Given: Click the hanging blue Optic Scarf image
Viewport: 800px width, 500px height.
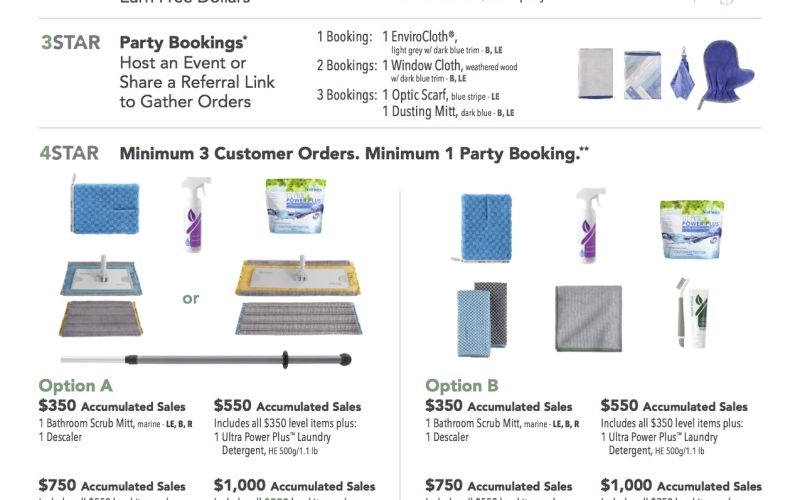Looking at the screenshot, I should pyautogui.click(x=682, y=73).
